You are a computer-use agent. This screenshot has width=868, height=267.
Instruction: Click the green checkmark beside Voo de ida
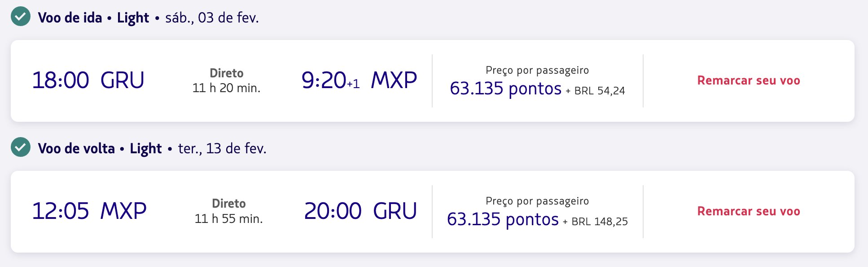click(x=21, y=17)
